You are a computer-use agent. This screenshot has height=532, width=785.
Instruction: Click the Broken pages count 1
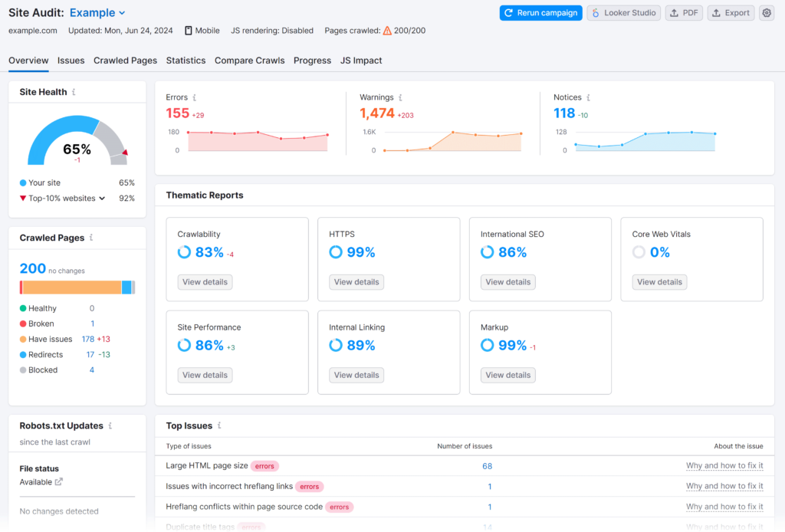93,323
